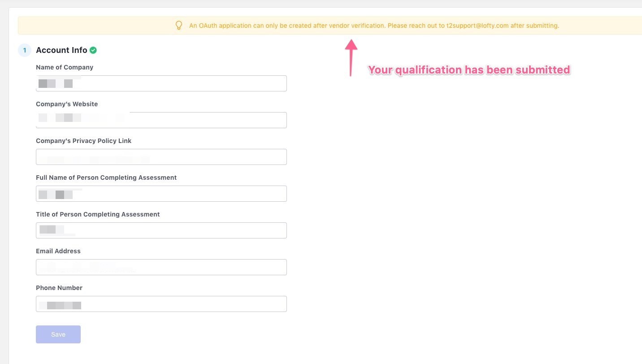Click the 'Your qualification has been submitted' text

[469, 70]
